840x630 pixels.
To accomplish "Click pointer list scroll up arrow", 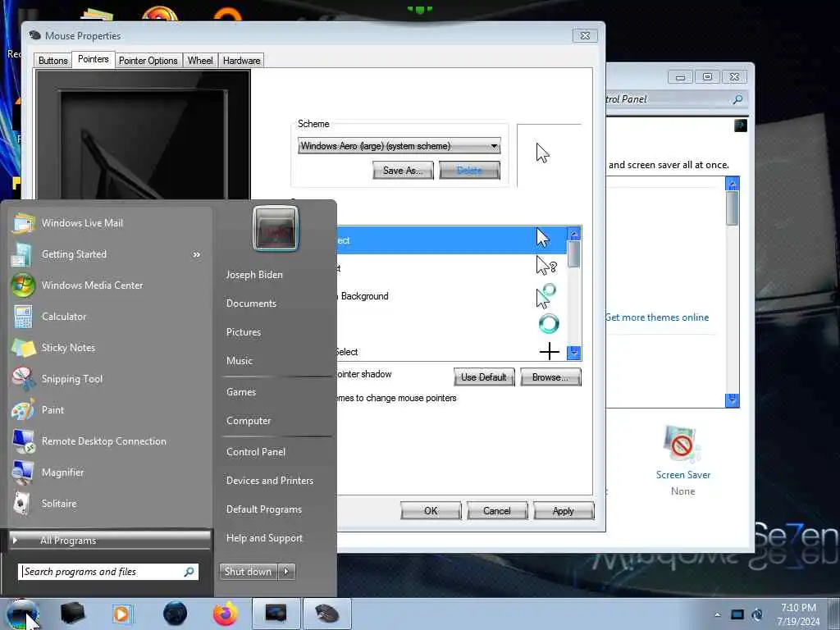I will click(x=573, y=234).
